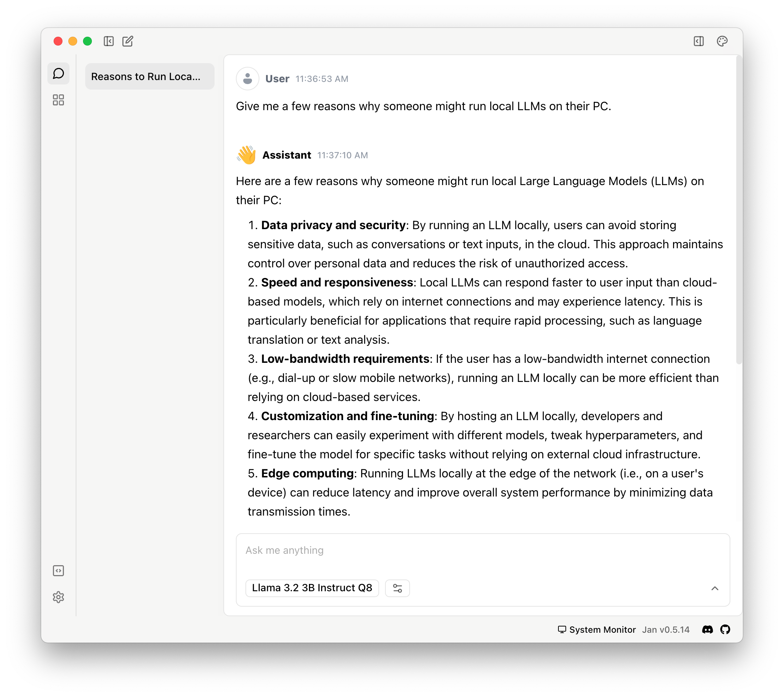Open the terminal/code panel icon
This screenshot has width=784, height=697.
58,571
